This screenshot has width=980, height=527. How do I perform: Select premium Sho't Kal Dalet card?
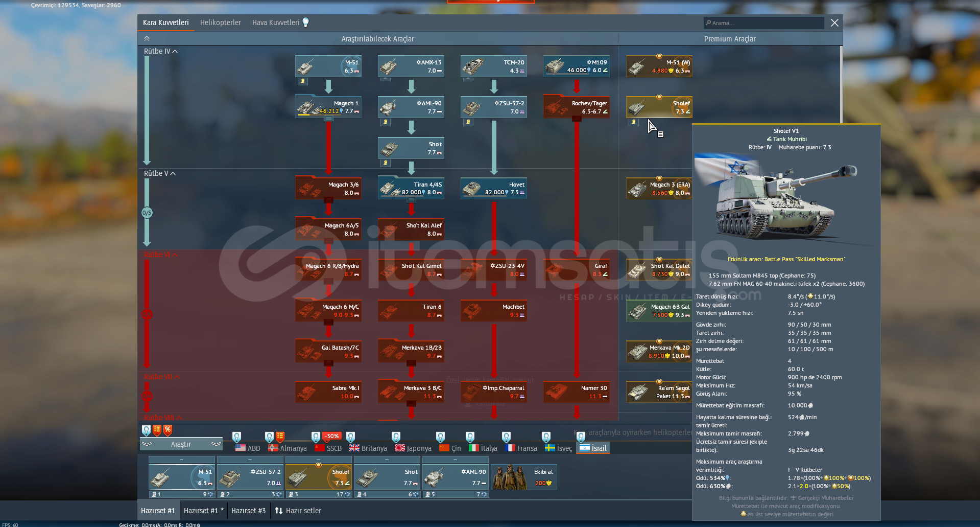(x=659, y=270)
